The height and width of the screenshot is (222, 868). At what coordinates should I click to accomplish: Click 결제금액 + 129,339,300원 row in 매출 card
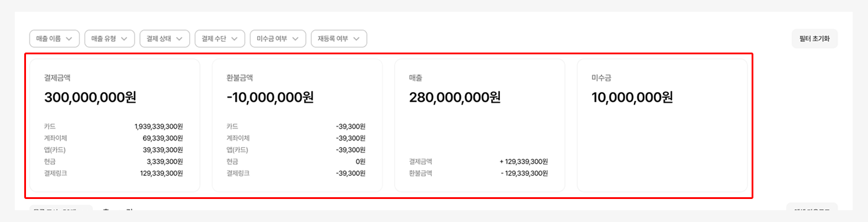479,162
